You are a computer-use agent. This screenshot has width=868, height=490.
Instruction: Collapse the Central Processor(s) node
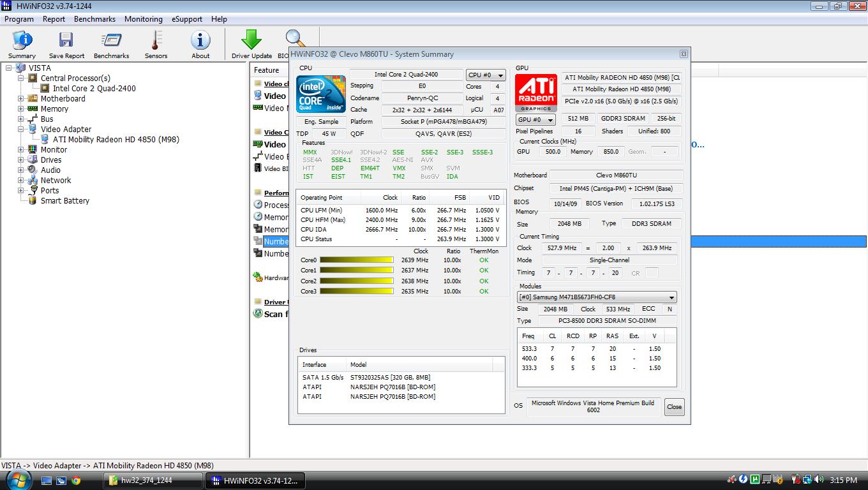21,78
